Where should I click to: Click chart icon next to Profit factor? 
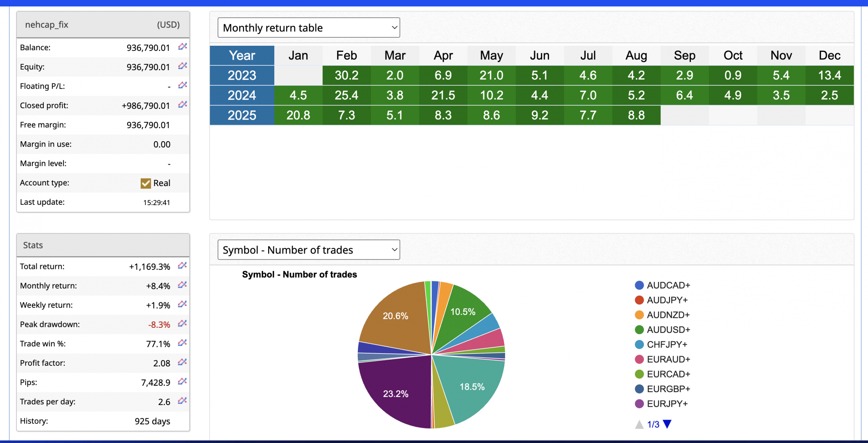click(x=182, y=362)
